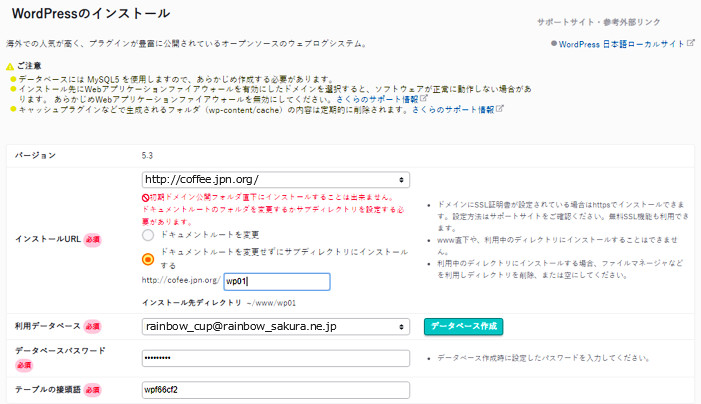This screenshot has width=701, height=404.
Task: Click the 必須 badge next to テーブルの接頭語
Action: pos(92,389)
